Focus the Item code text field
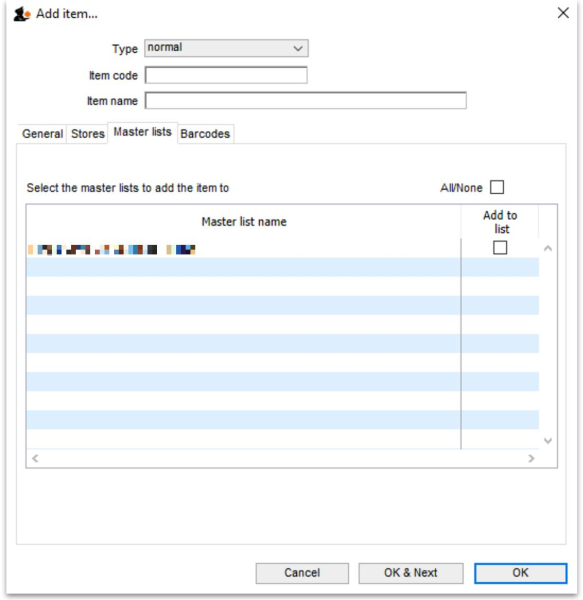583x600 pixels. click(x=226, y=75)
